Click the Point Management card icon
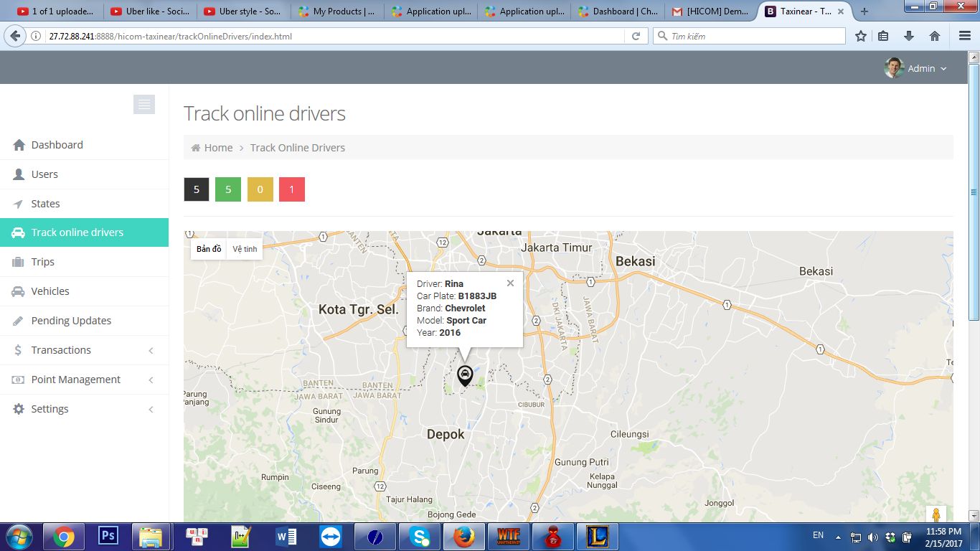 coord(19,380)
